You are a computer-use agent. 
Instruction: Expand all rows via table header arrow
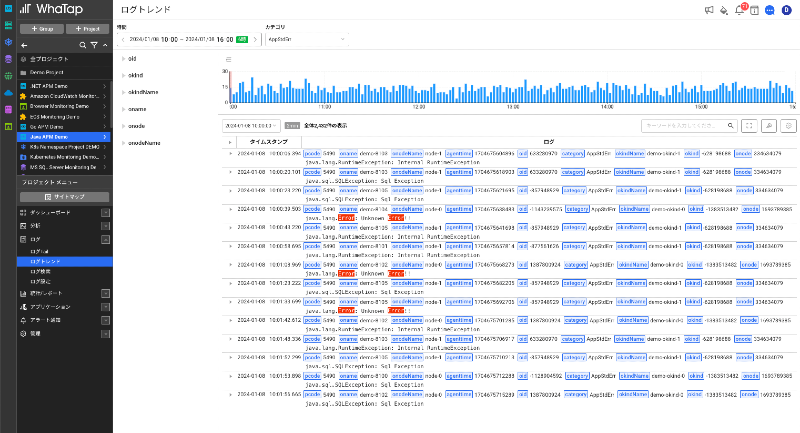[x=230, y=142]
